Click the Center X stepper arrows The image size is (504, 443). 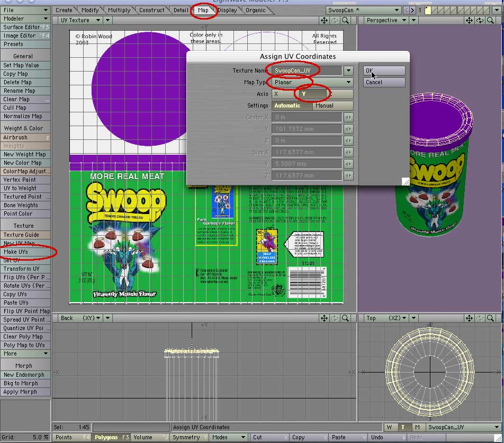click(x=348, y=118)
